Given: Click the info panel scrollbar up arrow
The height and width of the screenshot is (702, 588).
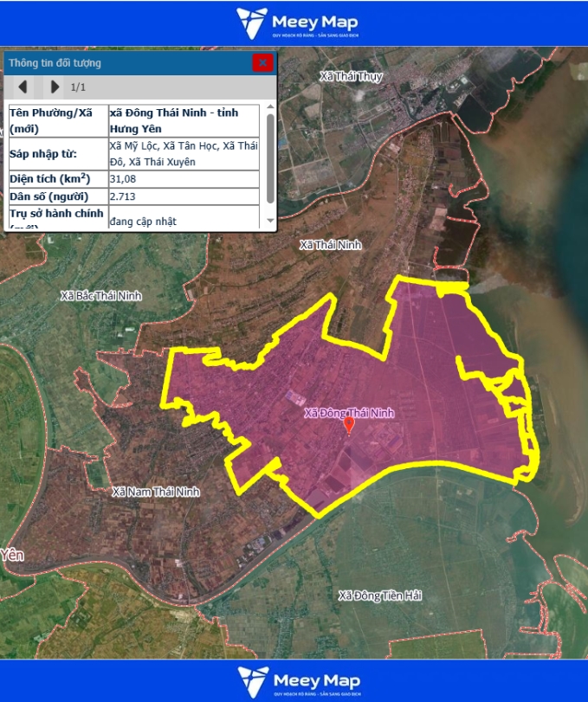Looking at the screenshot, I should (x=270, y=107).
